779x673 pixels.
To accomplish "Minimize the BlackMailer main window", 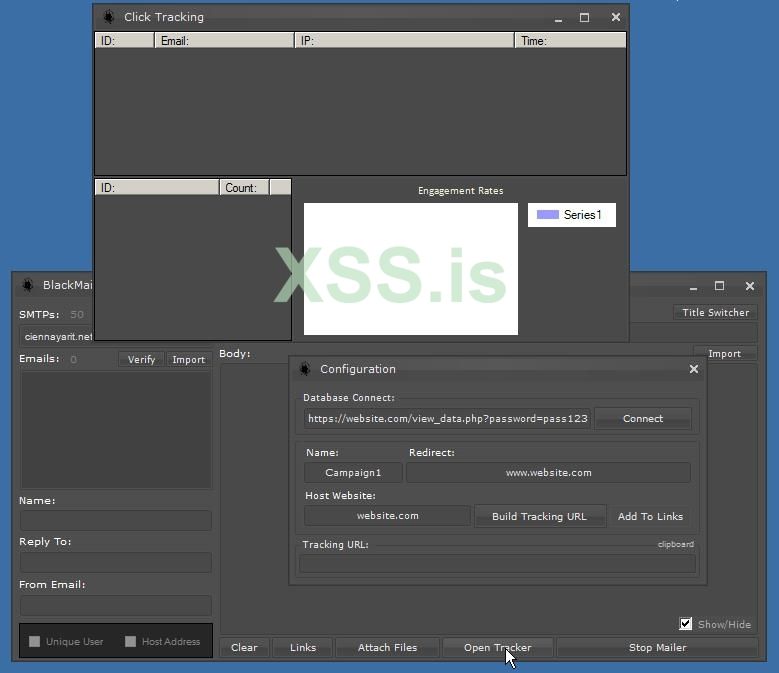I will tap(694, 288).
